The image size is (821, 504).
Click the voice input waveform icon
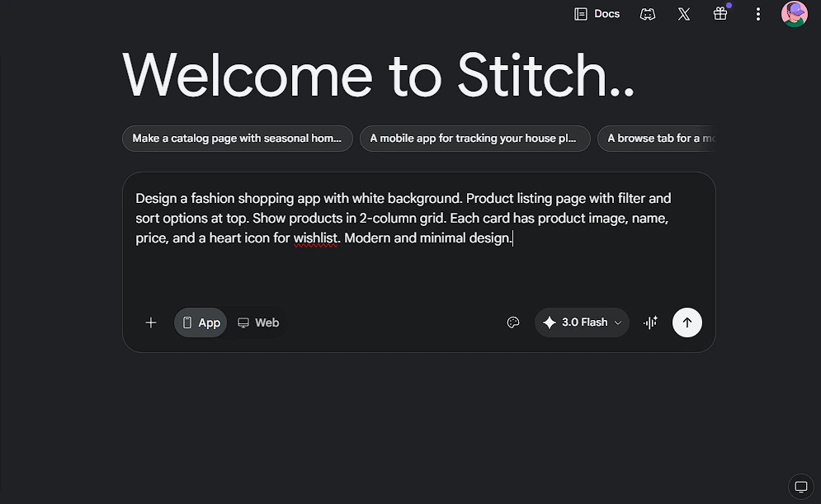coord(650,323)
